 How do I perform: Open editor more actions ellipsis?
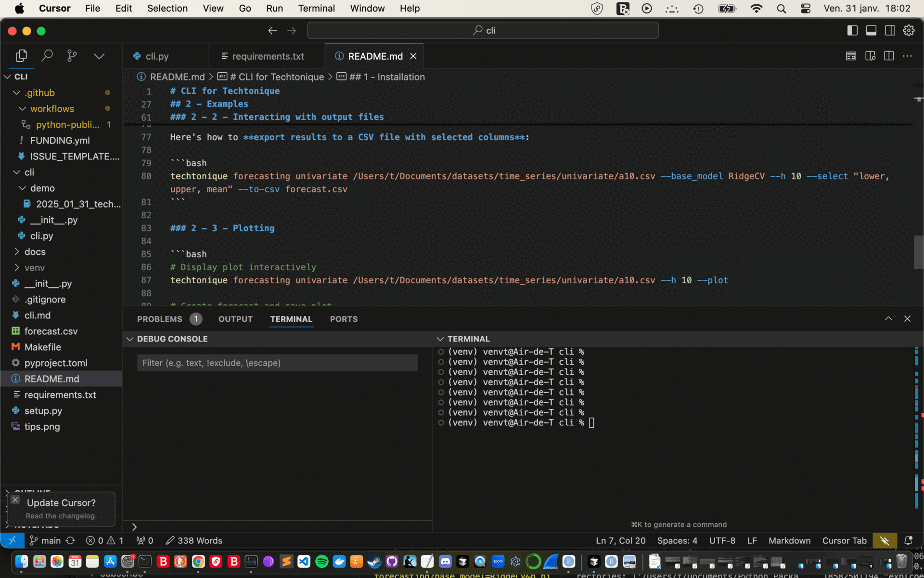[908, 56]
